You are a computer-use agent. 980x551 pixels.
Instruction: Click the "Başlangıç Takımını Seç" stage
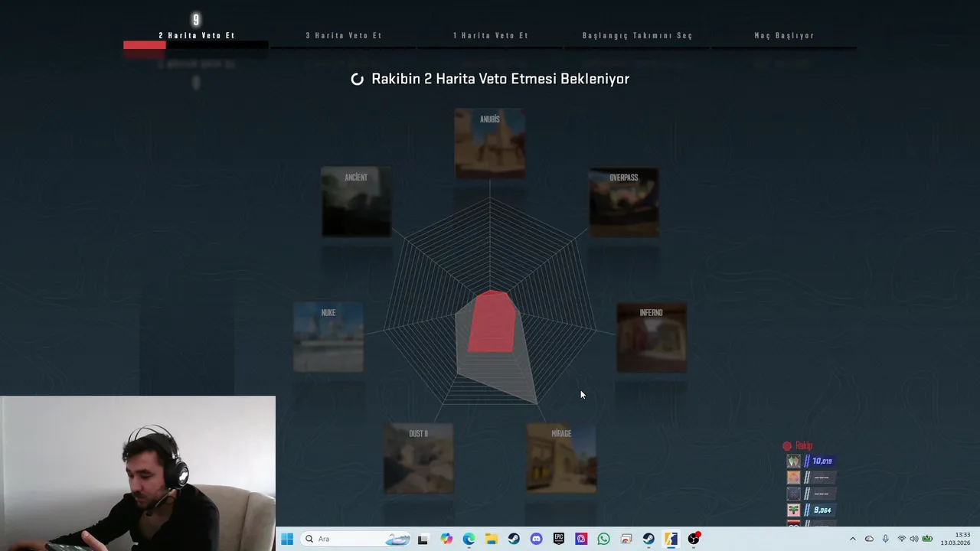638,35
